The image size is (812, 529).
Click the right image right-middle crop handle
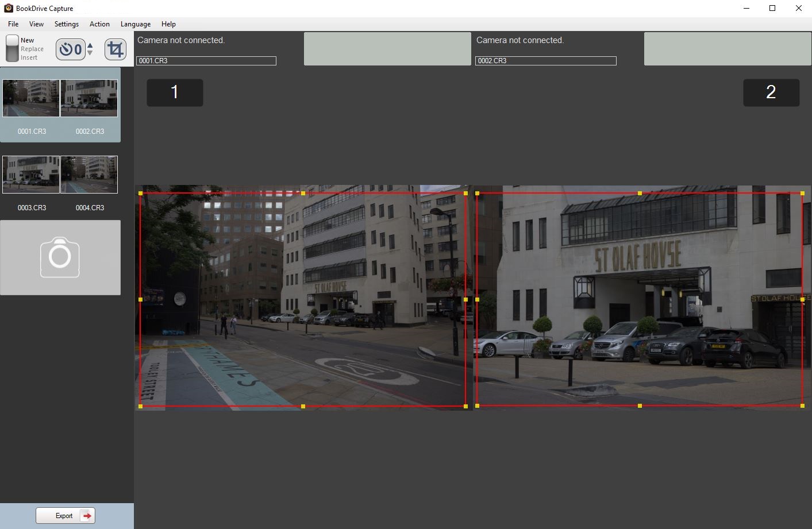[x=802, y=300]
